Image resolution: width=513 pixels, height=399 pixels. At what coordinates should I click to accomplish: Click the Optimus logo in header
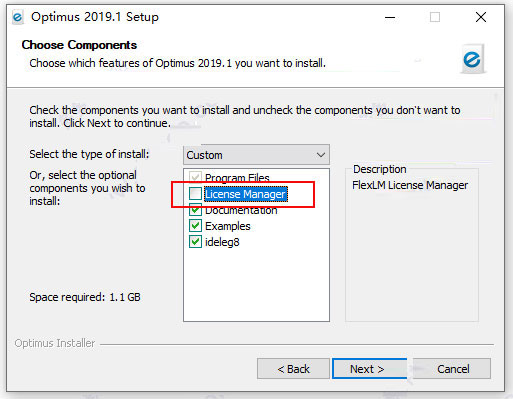click(473, 59)
